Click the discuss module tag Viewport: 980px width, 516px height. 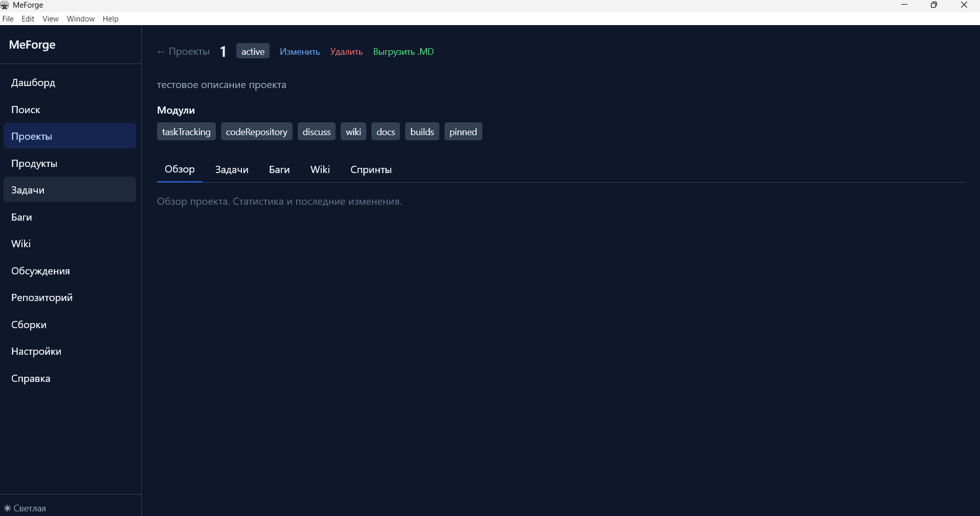(x=317, y=132)
